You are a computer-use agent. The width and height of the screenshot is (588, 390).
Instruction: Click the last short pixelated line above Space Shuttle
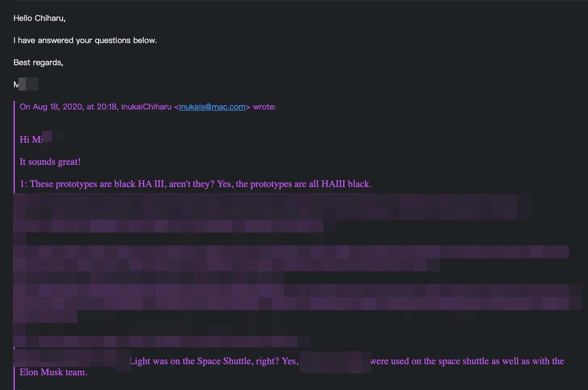(x=155, y=341)
